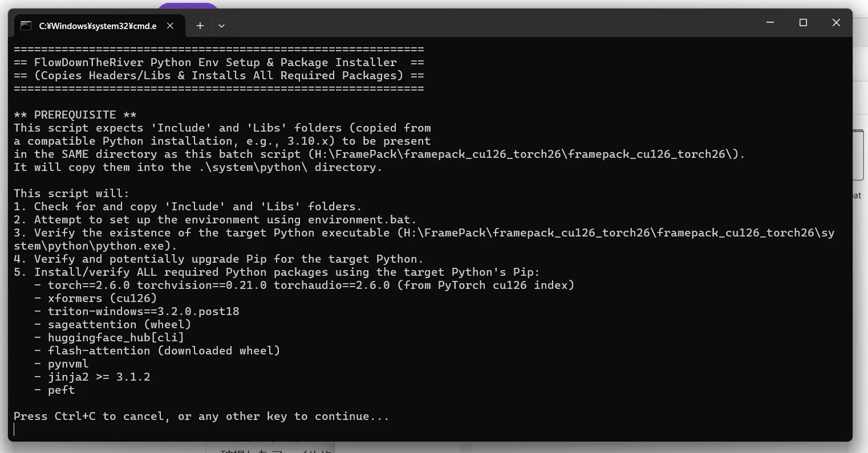868x453 pixels.
Task: Close the cmd.exe tab
Action: click(170, 26)
